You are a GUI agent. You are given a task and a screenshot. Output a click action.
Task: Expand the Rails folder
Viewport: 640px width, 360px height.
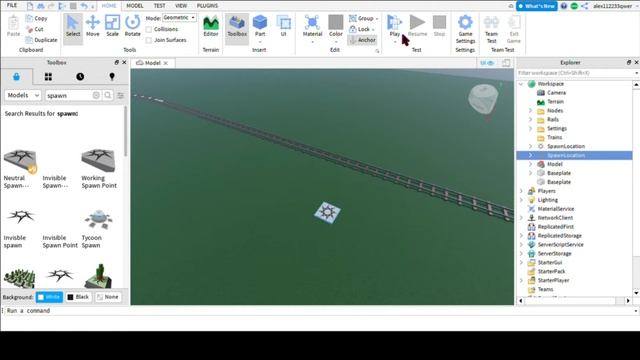[x=530, y=120]
